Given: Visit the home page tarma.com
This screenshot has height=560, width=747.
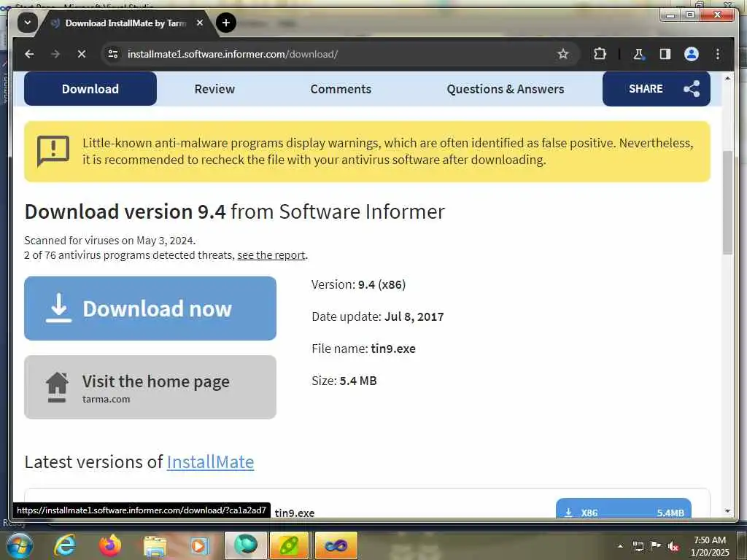Looking at the screenshot, I should pyautogui.click(x=150, y=387).
